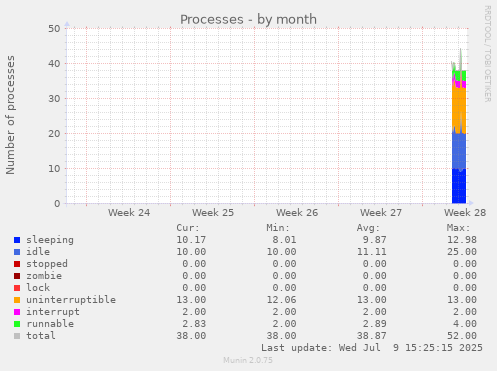497x371 pixels.
Task: Click the 'Week 27' axis label
Action: (381, 213)
